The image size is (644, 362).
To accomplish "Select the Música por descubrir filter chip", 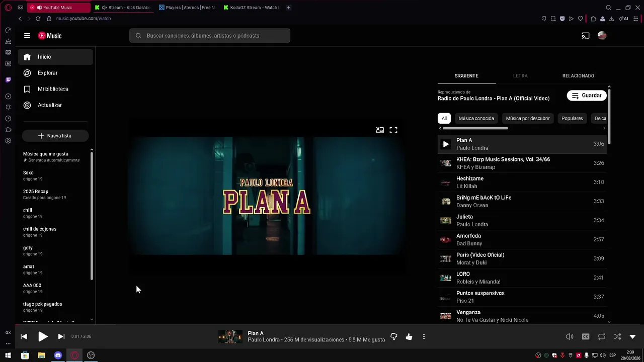I will [528, 119].
